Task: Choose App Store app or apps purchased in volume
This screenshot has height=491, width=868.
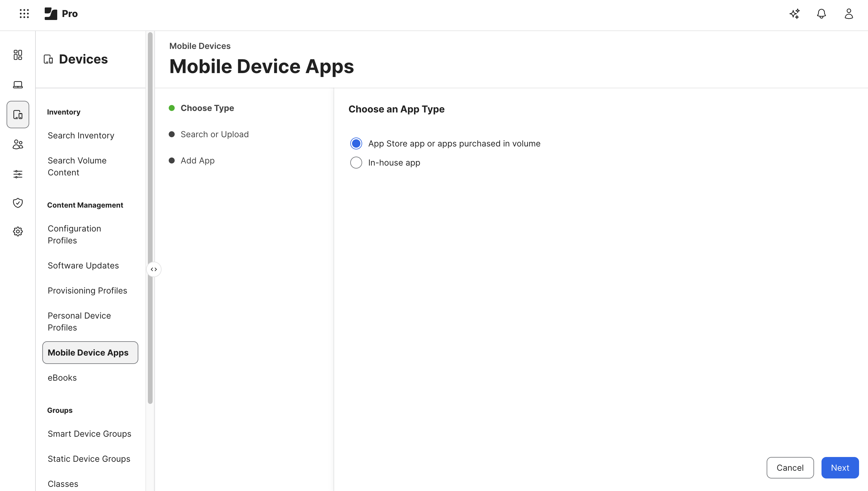Action: point(356,143)
